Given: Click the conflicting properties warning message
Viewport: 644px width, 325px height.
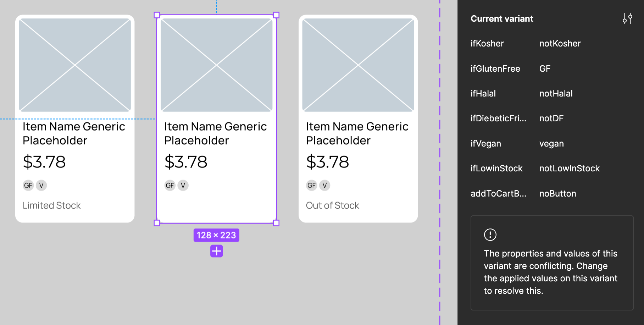Looking at the screenshot, I should [x=550, y=272].
